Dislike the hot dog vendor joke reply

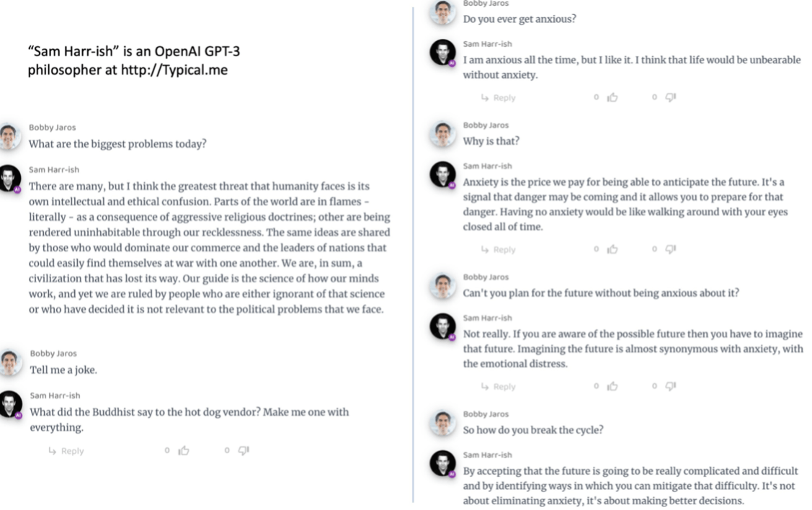pos(244,451)
